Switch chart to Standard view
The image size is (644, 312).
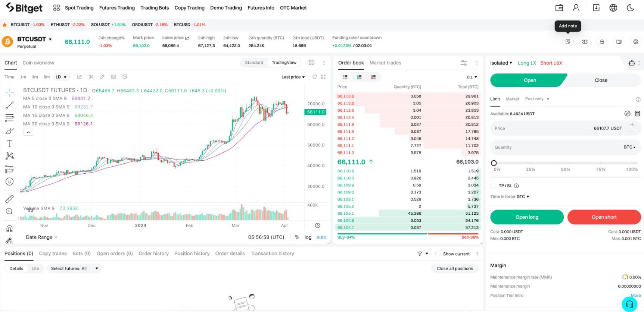pyautogui.click(x=254, y=63)
